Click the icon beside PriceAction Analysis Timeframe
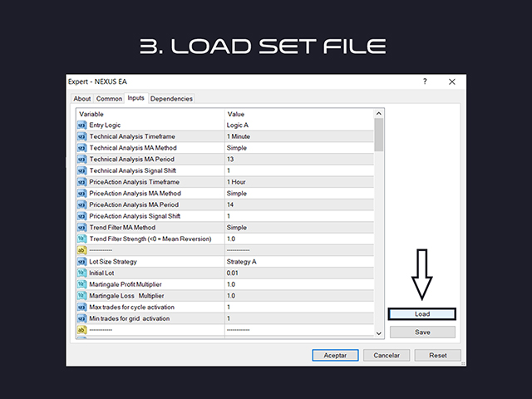Screen dimensions: 532x399 coord(81,182)
